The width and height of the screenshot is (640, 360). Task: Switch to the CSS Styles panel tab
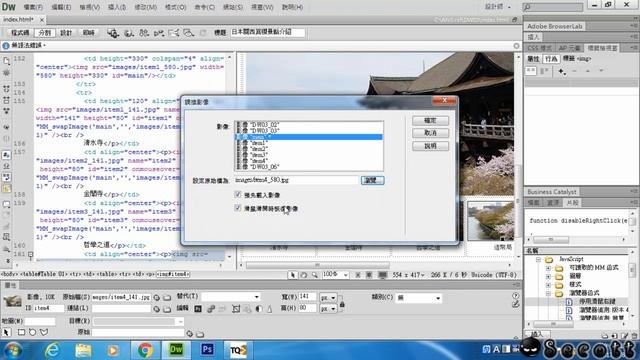point(540,48)
